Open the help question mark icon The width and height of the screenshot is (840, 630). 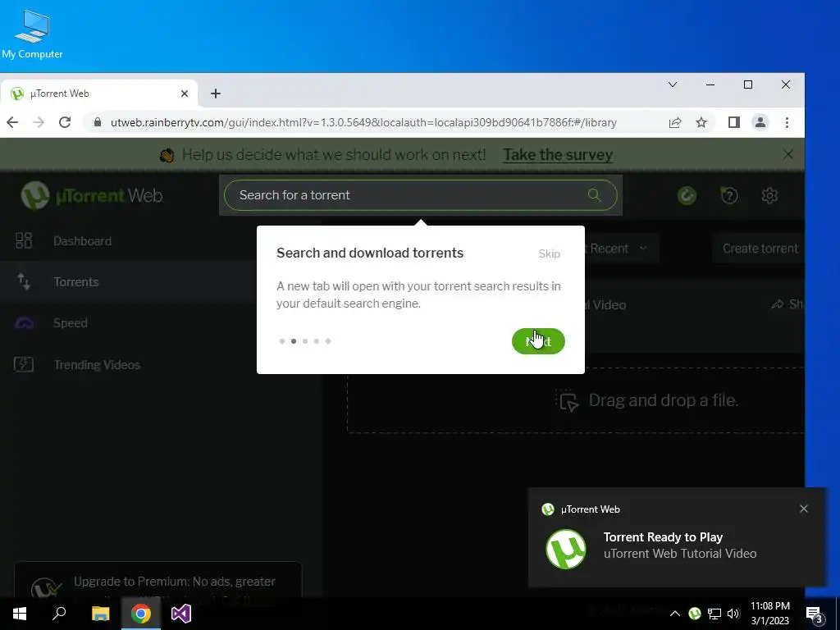pyautogui.click(x=728, y=195)
